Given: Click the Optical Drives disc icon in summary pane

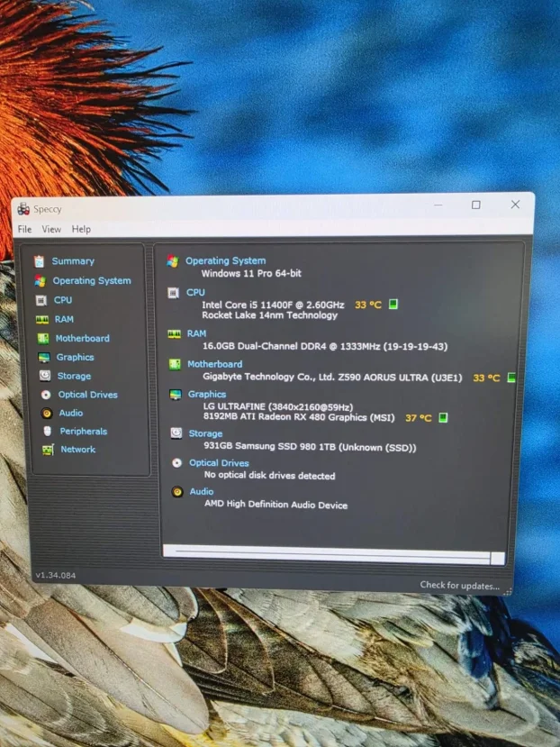Looking at the screenshot, I should [x=176, y=462].
